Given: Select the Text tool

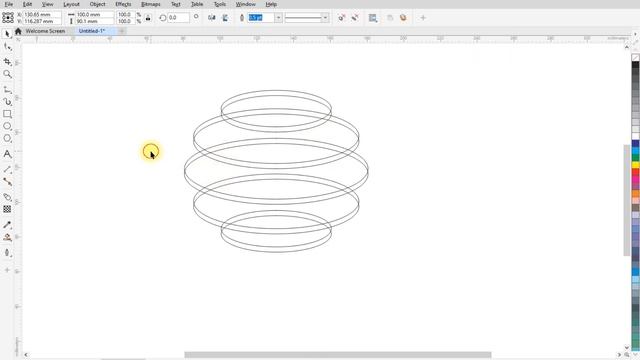Looking at the screenshot, I should pyautogui.click(x=7, y=154).
